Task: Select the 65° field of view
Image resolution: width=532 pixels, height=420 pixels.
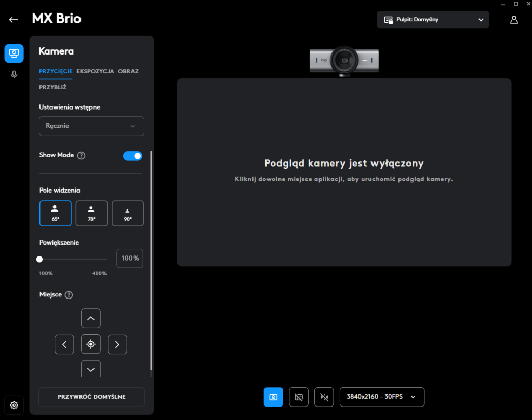Action: click(x=55, y=213)
